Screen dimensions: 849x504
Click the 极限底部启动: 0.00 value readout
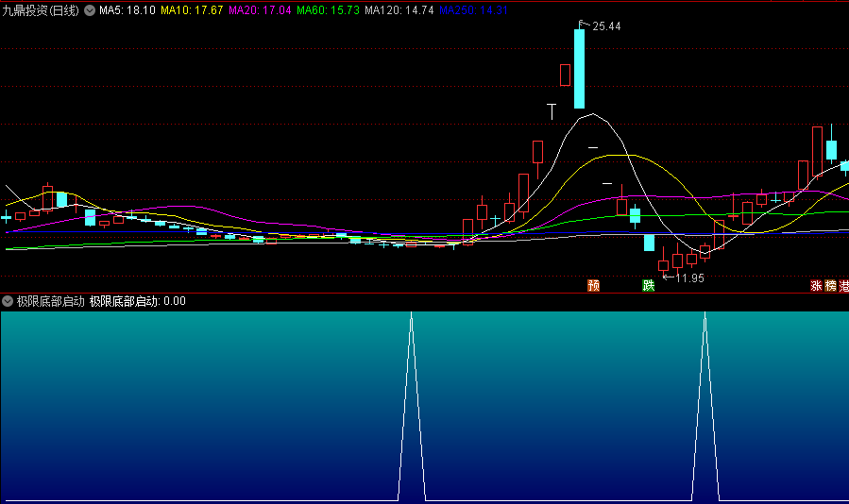click(x=138, y=301)
